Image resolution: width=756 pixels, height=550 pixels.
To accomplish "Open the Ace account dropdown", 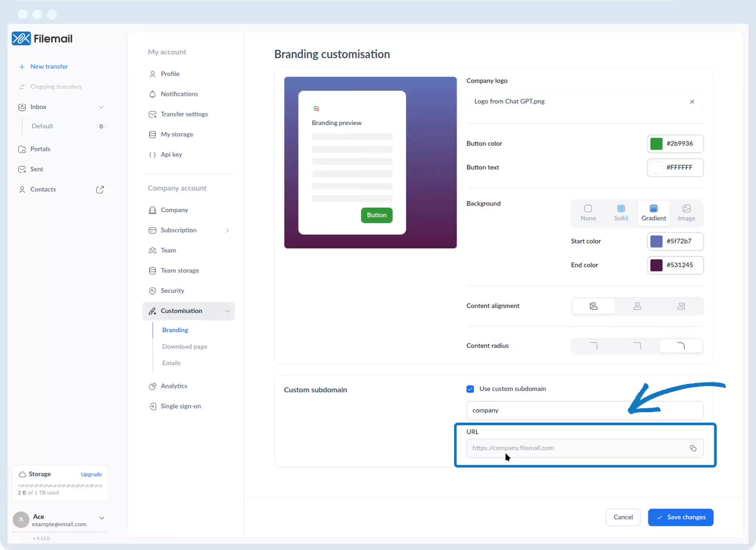I will pyautogui.click(x=102, y=518).
